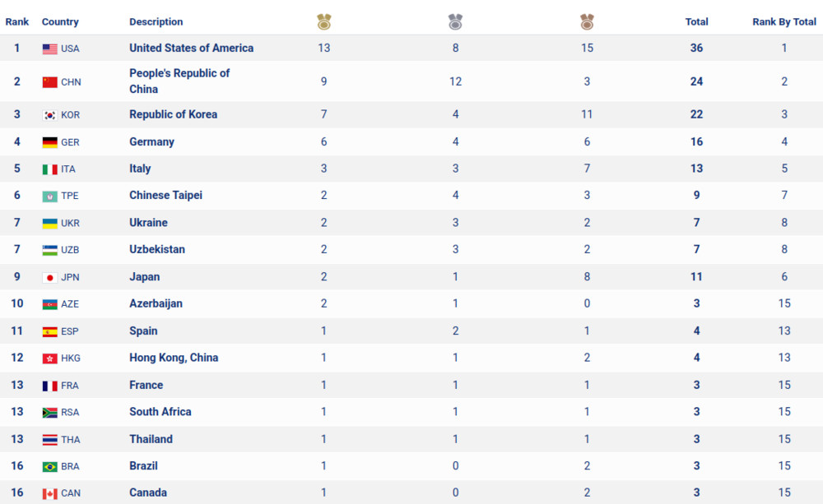Click the China flag icon
This screenshot has width=823, height=504.
pyautogui.click(x=50, y=82)
